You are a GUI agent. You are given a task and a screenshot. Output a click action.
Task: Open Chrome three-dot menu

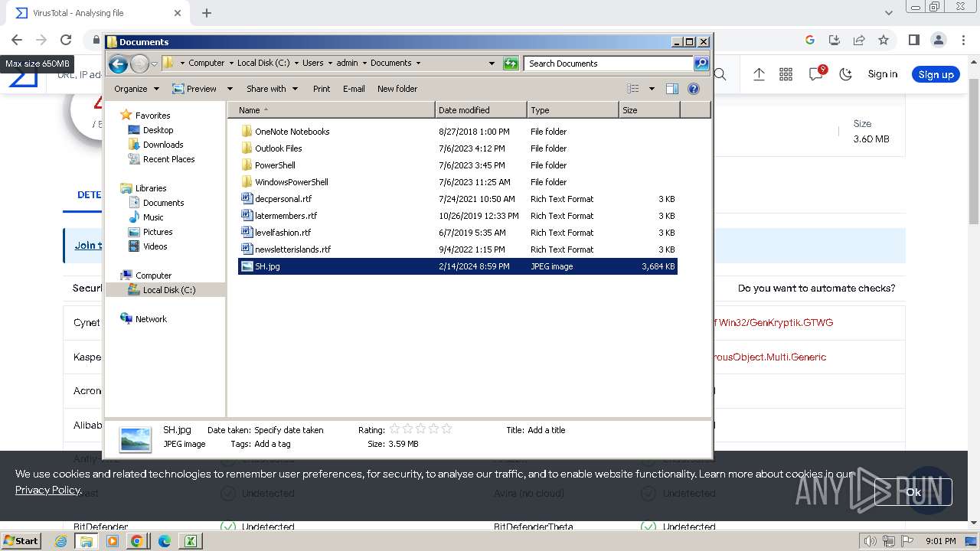(963, 40)
